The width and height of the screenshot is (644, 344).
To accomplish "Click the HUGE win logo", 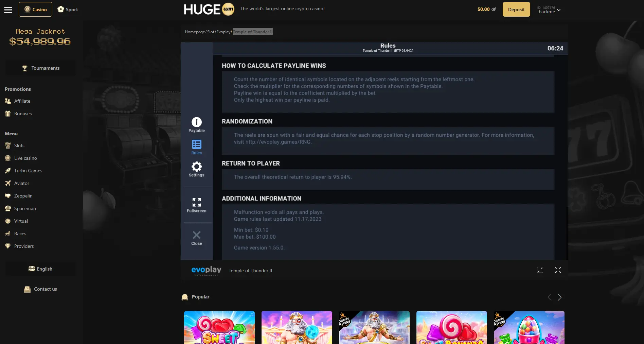I will (x=209, y=9).
